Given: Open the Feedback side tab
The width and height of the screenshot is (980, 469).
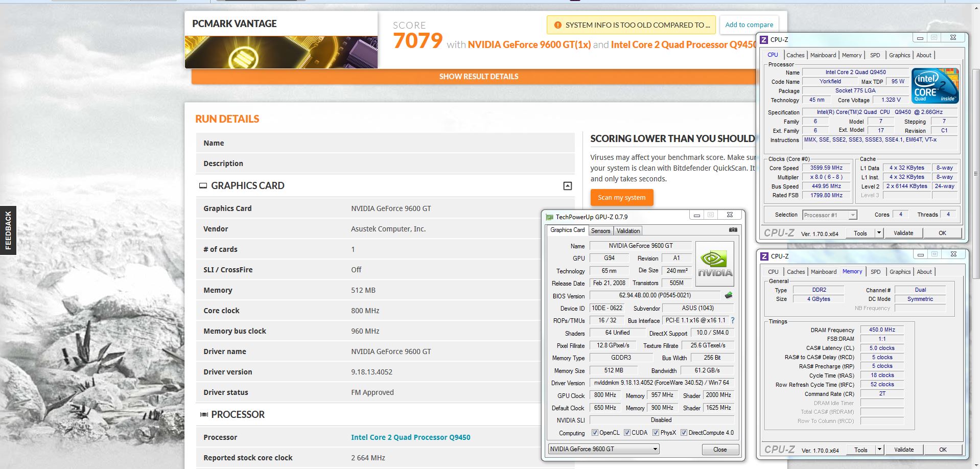Looking at the screenshot, I should 8,230.
